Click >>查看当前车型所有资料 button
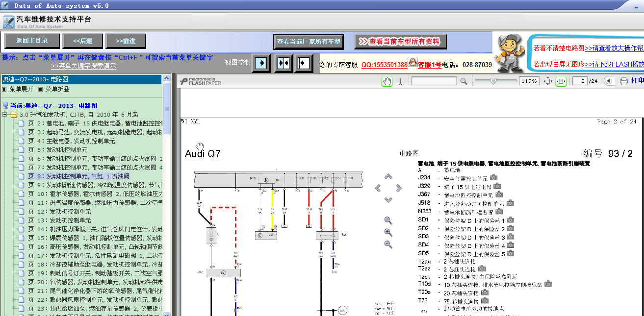Viewport: 644px width, 316px height. [x=400, y=42]
